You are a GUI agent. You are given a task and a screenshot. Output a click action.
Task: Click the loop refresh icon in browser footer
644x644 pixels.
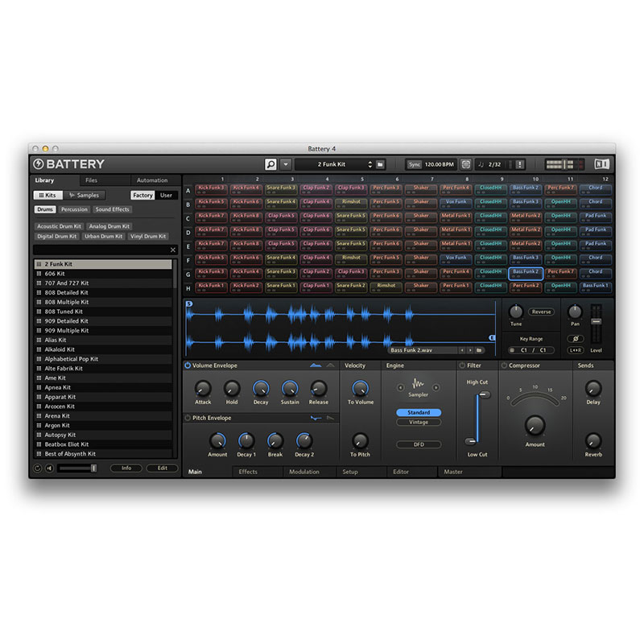click(38, 468)
